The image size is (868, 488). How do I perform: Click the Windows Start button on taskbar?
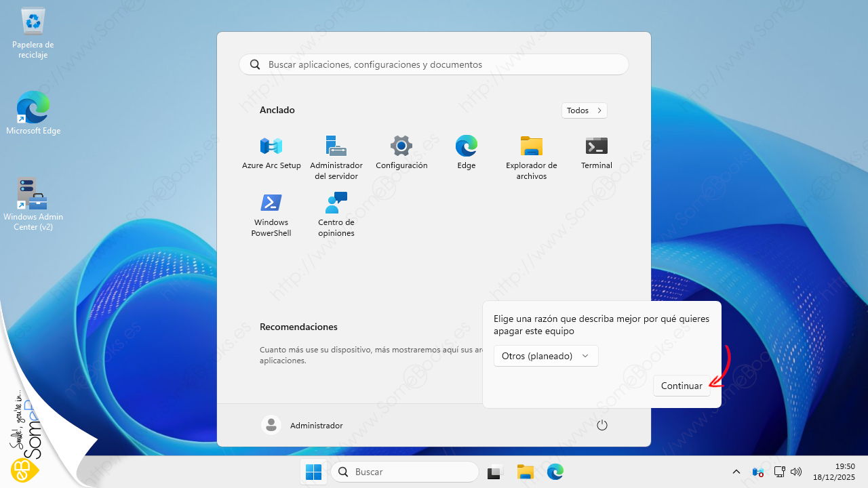(313, 472)
